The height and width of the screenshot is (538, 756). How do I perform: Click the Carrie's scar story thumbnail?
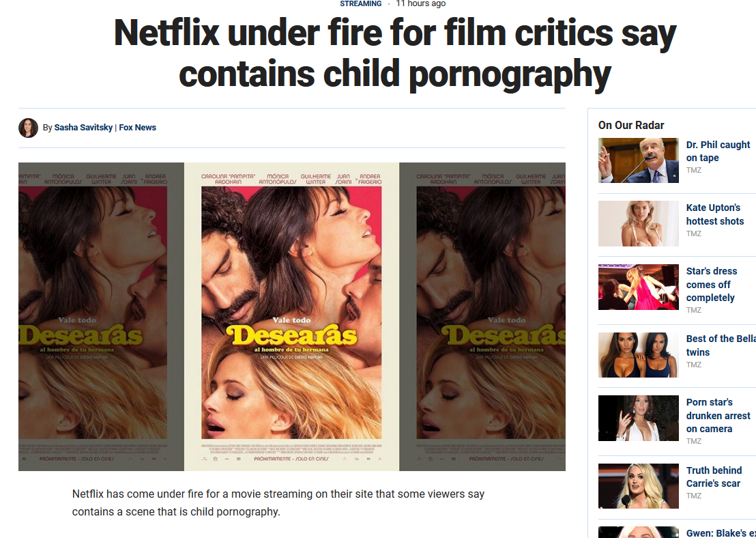coord(639,486)
